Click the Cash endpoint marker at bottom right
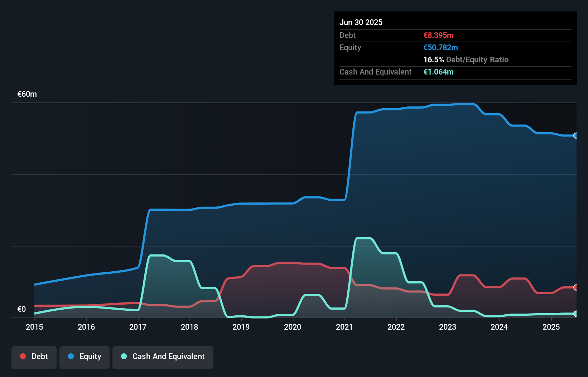The width and height of the screenshot is (588, 377). [575, 314]
